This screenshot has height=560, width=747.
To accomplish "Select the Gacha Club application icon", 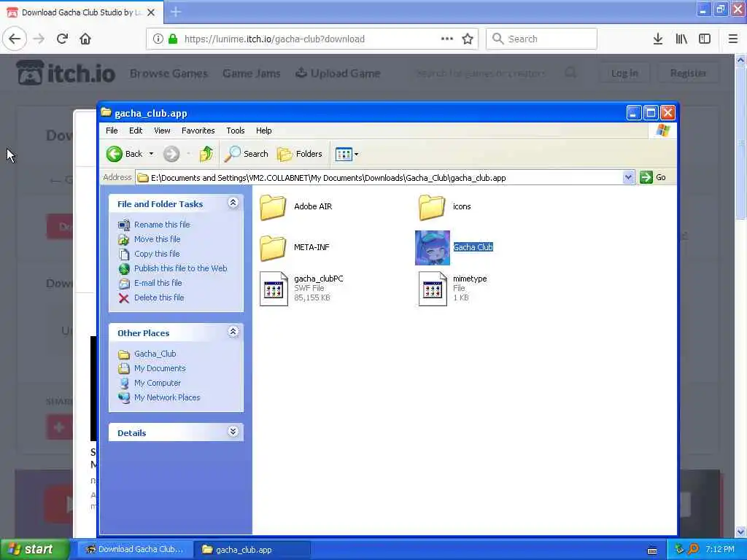I will [x=432, y=248].
